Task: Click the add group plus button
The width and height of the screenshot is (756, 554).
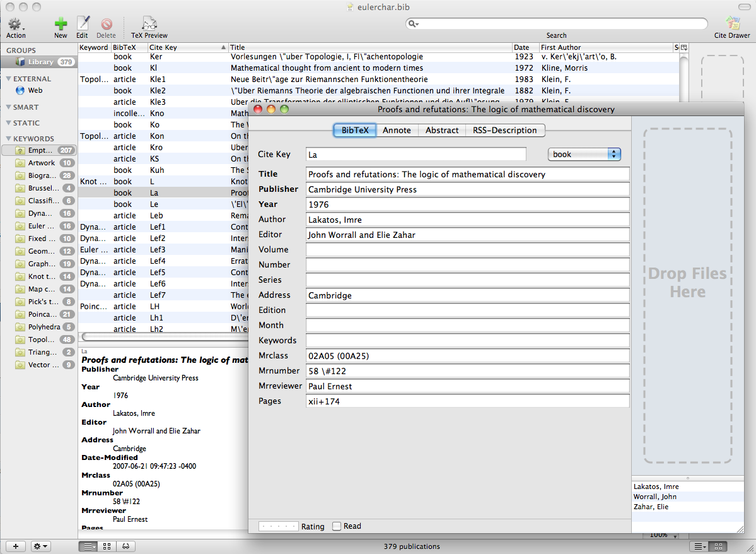Action: pyautogui.click(x=15, y=546)
